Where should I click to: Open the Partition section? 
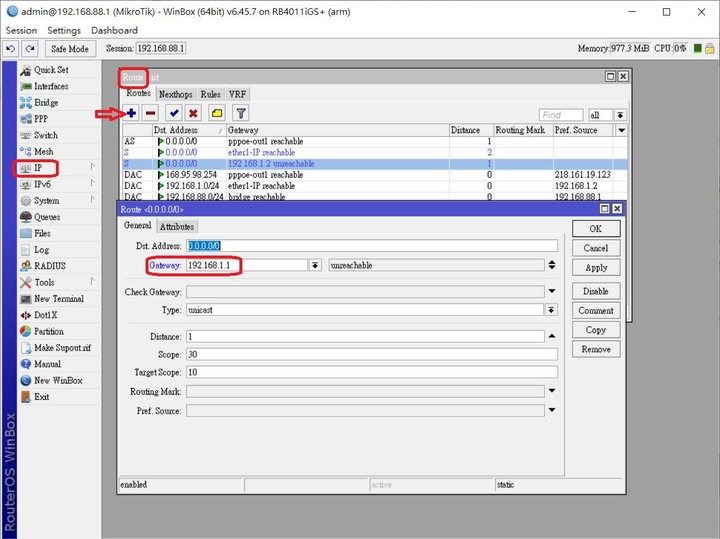click(x=49, y=331)
